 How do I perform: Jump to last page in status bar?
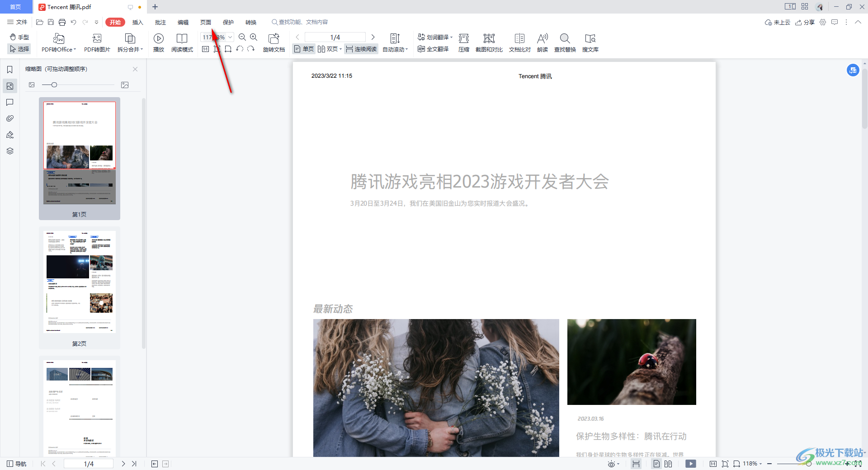pos(134,464)
